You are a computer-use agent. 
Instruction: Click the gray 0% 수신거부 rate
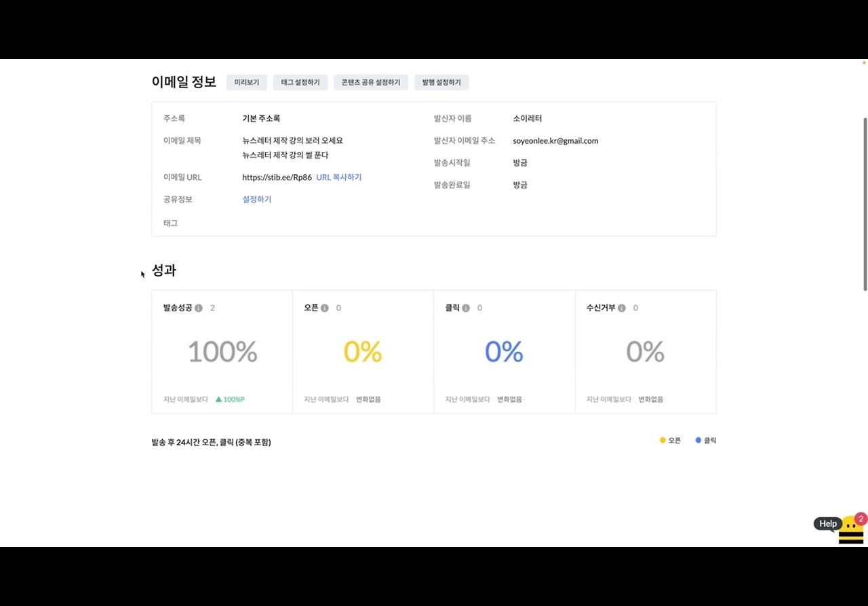pyautogui.click(x=646, y=352)
